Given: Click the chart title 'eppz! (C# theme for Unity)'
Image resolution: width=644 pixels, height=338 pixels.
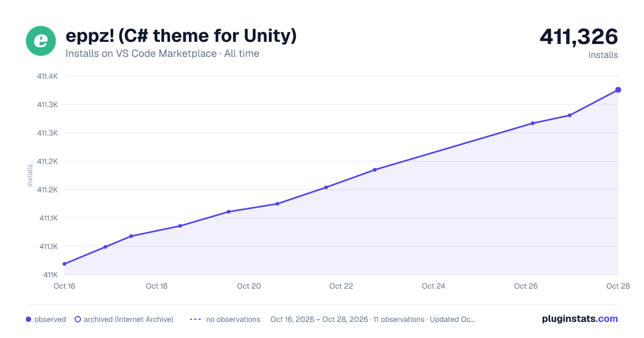Looking at the screenshot, I should pyautogui.click(x=181, y=36).
